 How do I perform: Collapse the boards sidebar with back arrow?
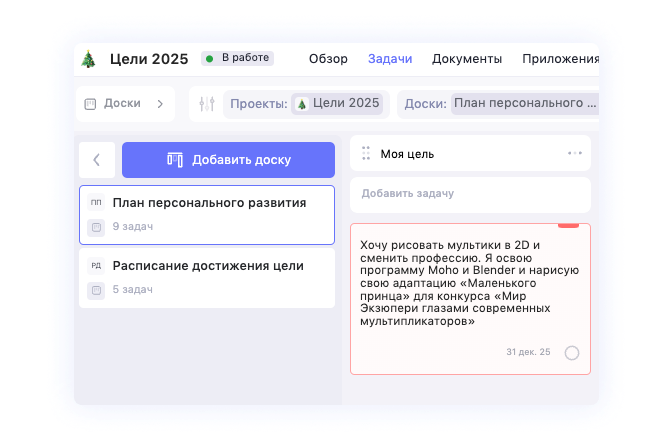point(97,160)
